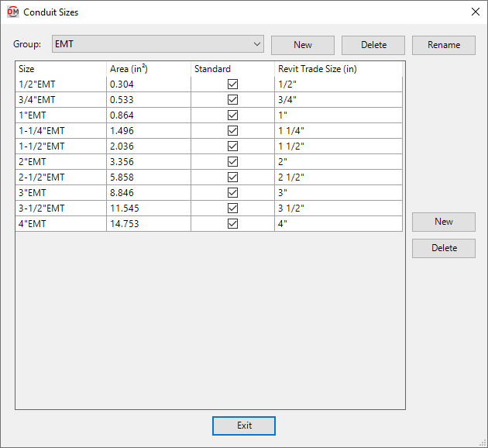Click Revit trade size cell 2"

tap(339, 161)
